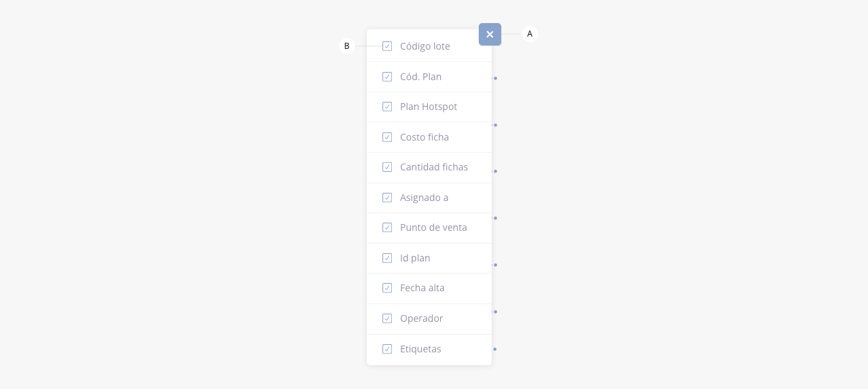Toggle the Punto de venta checkbox
Viewport: 868px width, 389px height.
[x=387, y=227]
